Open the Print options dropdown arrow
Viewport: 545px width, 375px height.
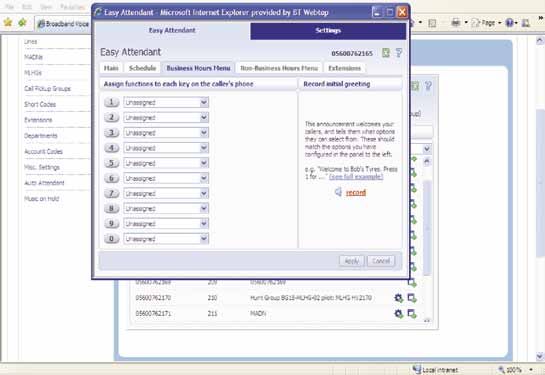click(x=466, y=23)
